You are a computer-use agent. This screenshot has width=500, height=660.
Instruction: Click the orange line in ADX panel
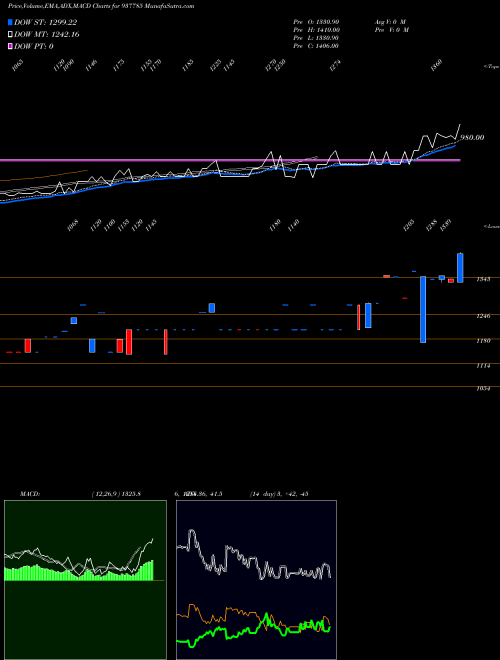253,617
